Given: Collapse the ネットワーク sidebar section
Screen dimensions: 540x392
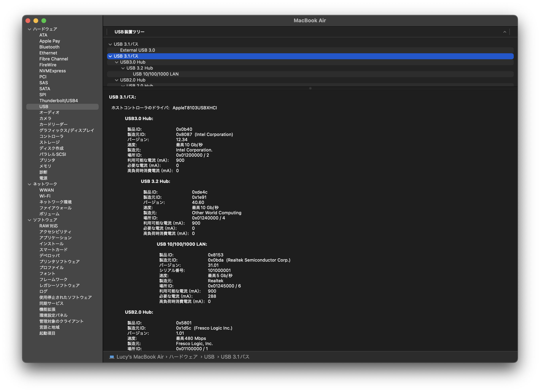Looking at the screenshot, I should 29,184.
